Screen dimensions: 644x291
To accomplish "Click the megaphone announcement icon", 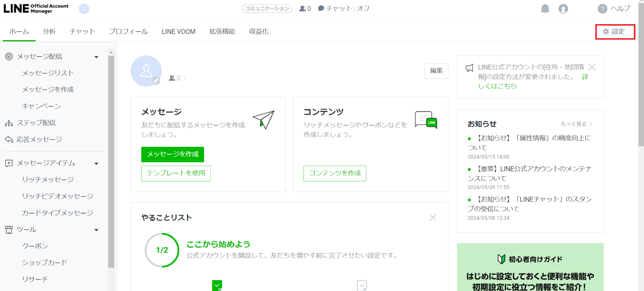I will (469, 68).
